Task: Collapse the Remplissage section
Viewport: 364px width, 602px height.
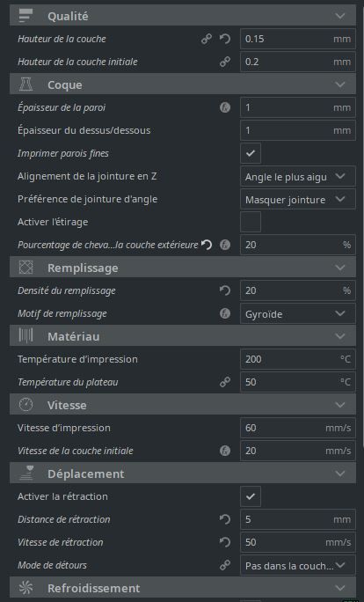Action: coord(183,268)
